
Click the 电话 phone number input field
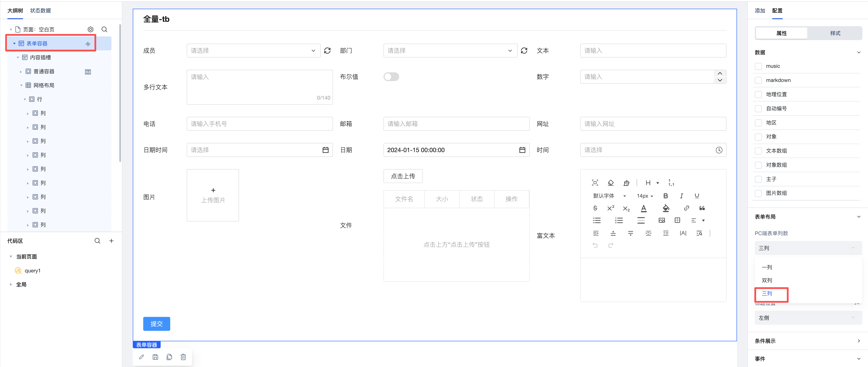[x=259, y=124]
